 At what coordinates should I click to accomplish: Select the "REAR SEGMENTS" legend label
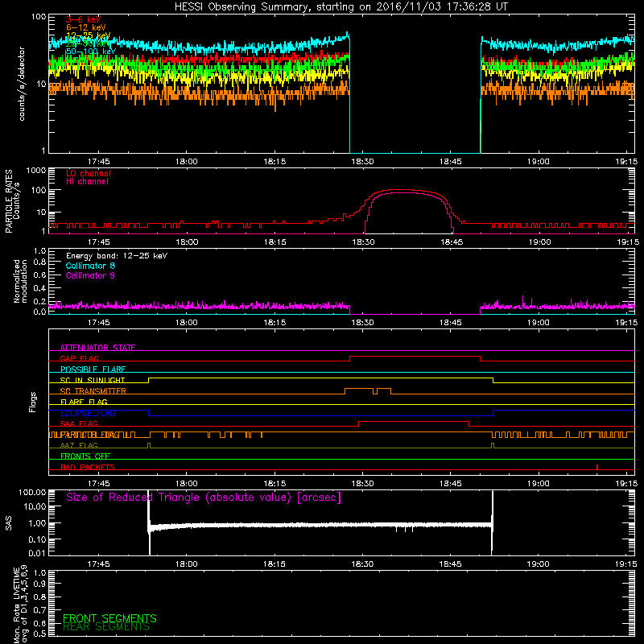pyautogui.click(x=106, y=627)
